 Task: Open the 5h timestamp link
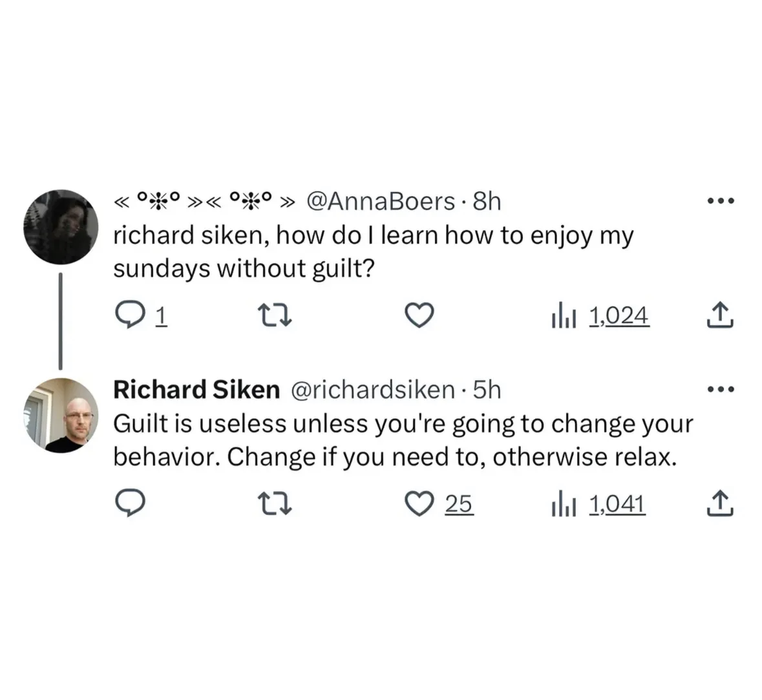pos(487,390)
